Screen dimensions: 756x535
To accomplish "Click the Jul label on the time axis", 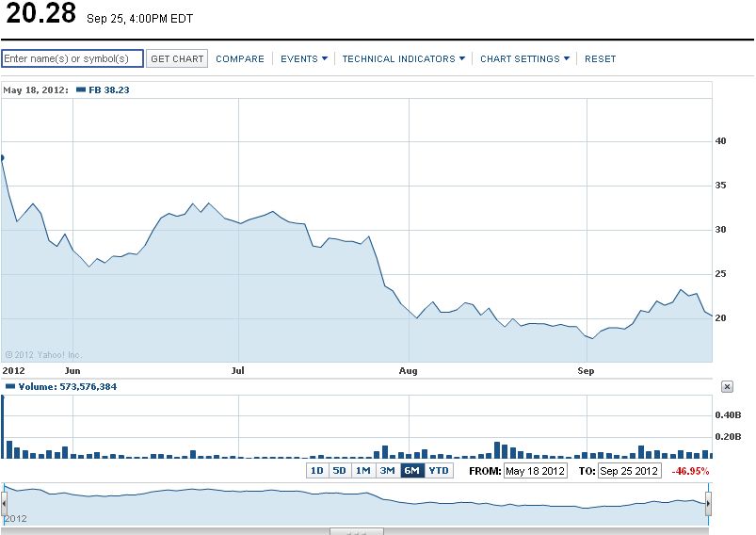I will click(237, 371).
